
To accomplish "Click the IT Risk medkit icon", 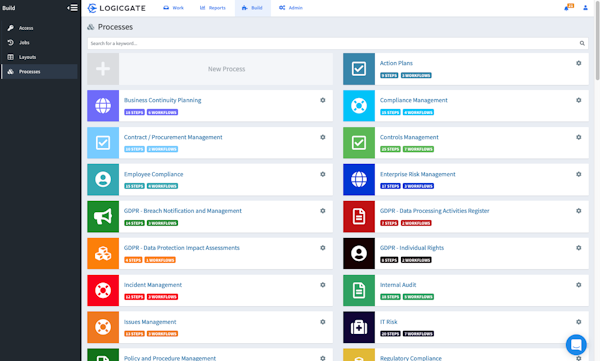I will (x=359, y=327).
